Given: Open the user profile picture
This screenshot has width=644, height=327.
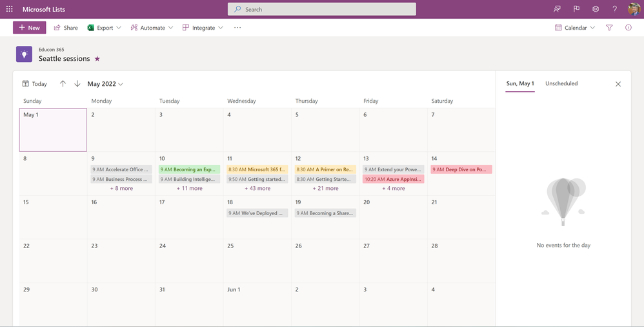Looking at the screenshot, I should [x=634, y=9].
